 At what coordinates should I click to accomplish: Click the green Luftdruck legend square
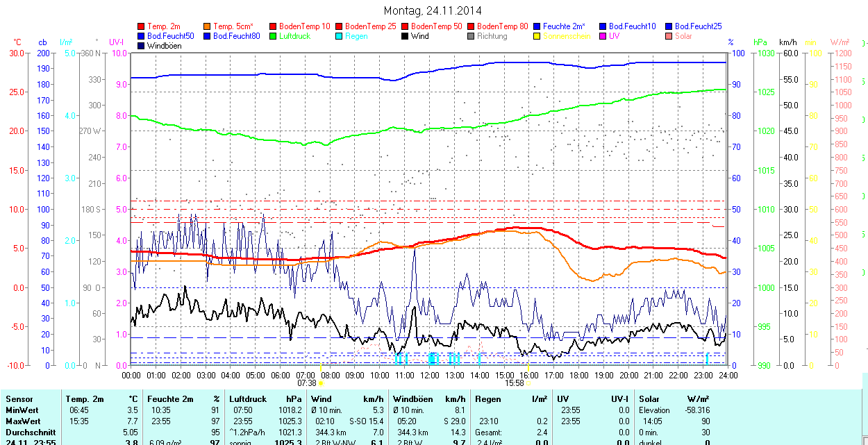tap(274, 36)
